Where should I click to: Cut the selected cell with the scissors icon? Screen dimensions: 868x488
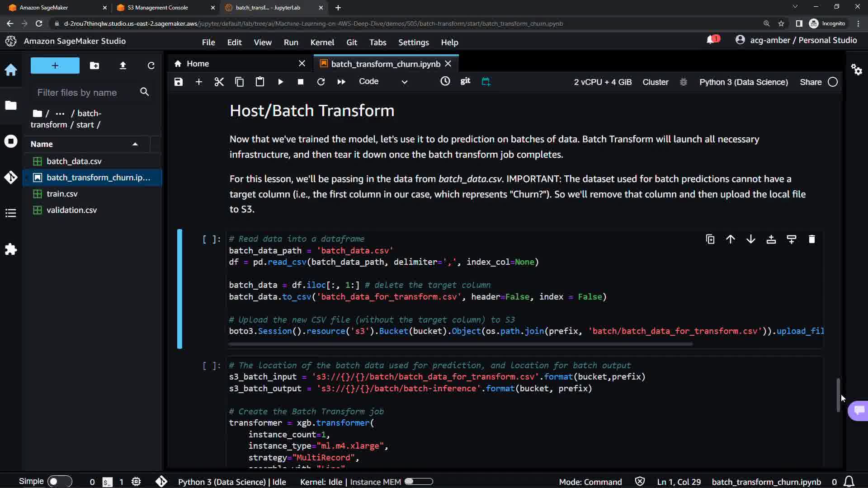tap(219, 82)
